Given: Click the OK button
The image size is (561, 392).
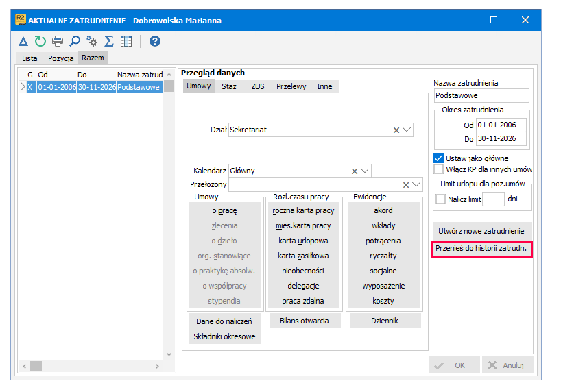Looking at the screenshot, I should click(454, 365).
